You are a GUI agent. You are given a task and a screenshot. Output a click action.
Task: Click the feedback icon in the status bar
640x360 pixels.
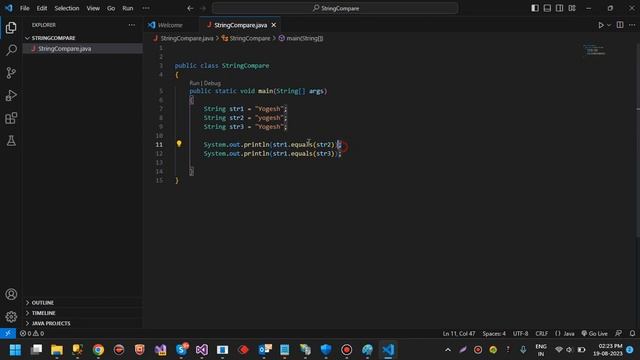pos(619,333)
